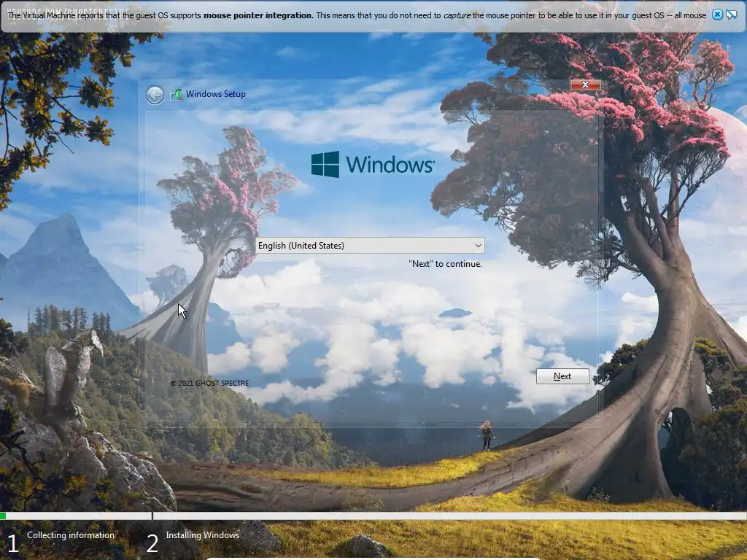Click the 'Collecting information' step label
The width and height of the screenshot is (747, 560).
pos(71,534)
